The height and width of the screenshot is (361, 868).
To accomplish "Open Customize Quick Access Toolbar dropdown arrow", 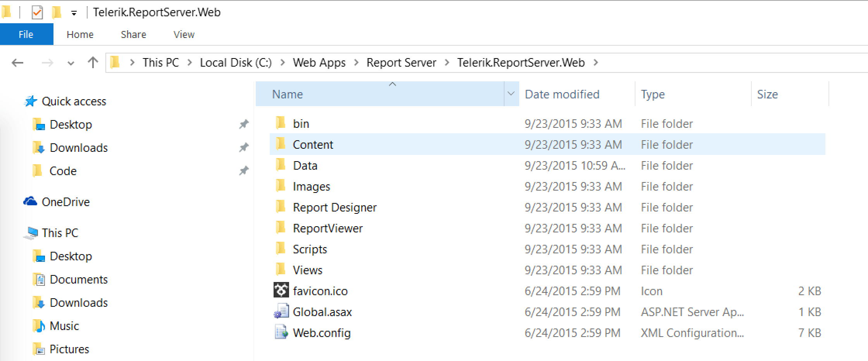I will [x=74, y=14].
